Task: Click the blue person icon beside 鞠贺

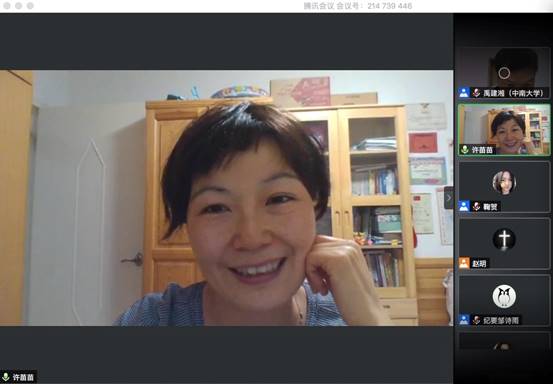Action: click(x=464, y=206)
